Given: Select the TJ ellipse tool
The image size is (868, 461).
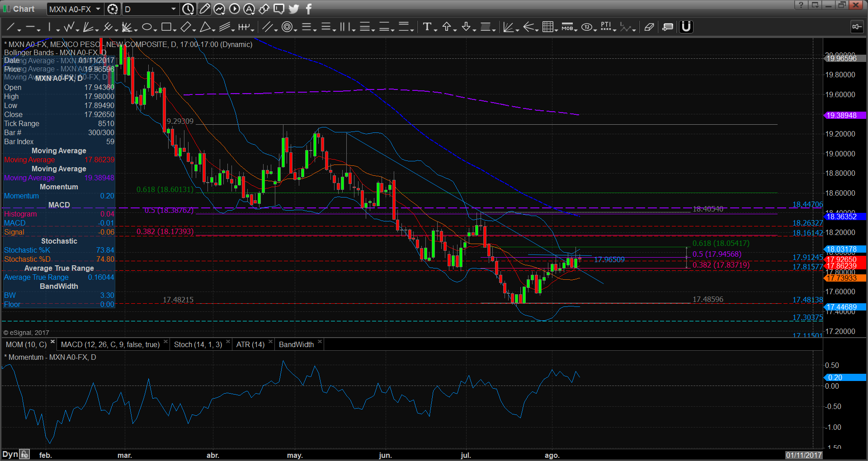Looking at the screenshot, I should click(587, 27).
